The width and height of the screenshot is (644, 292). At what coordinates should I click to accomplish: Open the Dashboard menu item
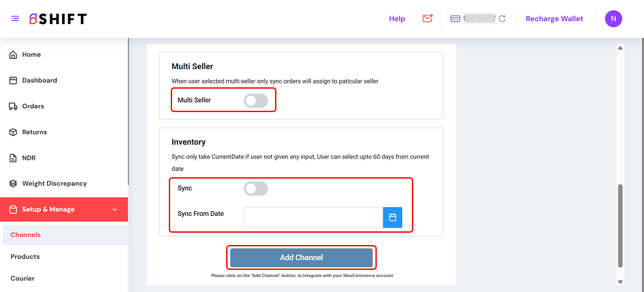click(39, 80)
